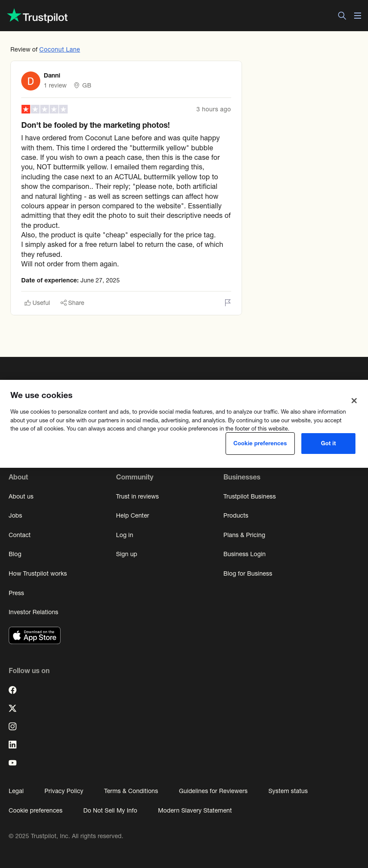Screen dimensions: 368x868
Task: Click the Download on the App Store badge
Action: tap(35, 635)
